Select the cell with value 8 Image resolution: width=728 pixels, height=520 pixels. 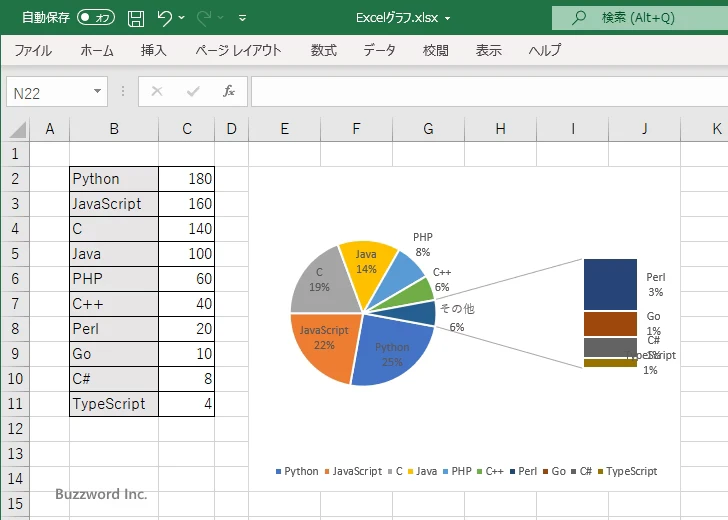point(187,379)
